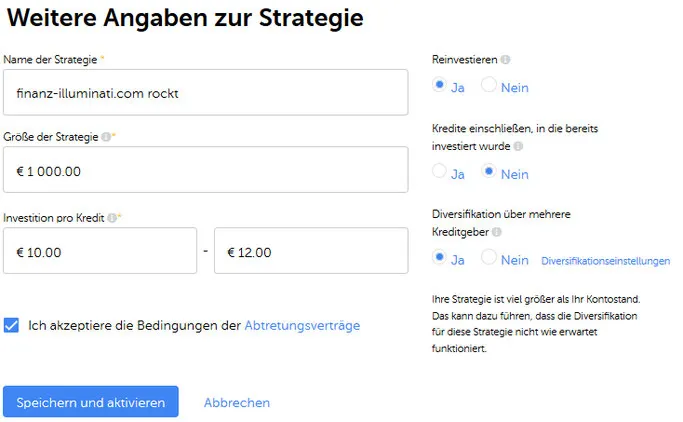
Task: Select Nein for Kredite einschließen
Action: pyautogui.click(x=488, y=171)
